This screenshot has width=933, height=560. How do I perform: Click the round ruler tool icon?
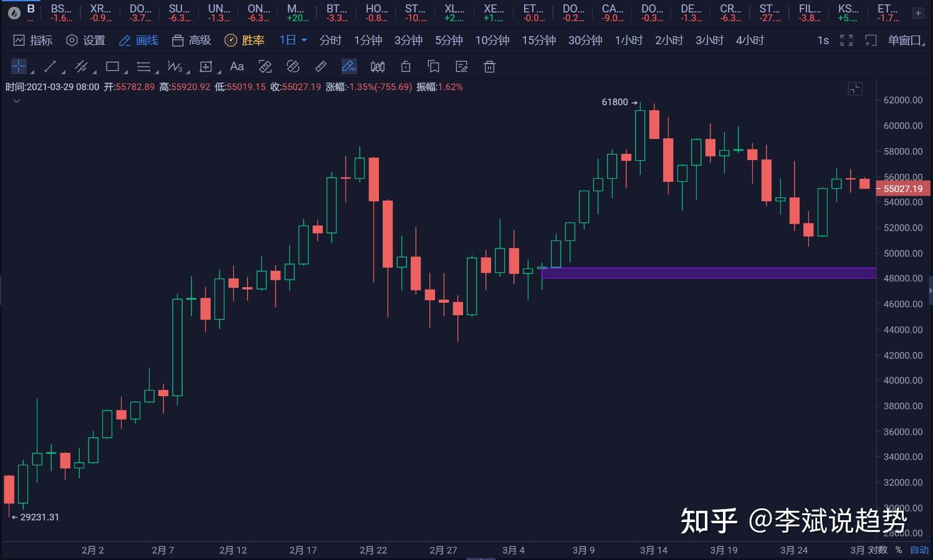(293, 67)
